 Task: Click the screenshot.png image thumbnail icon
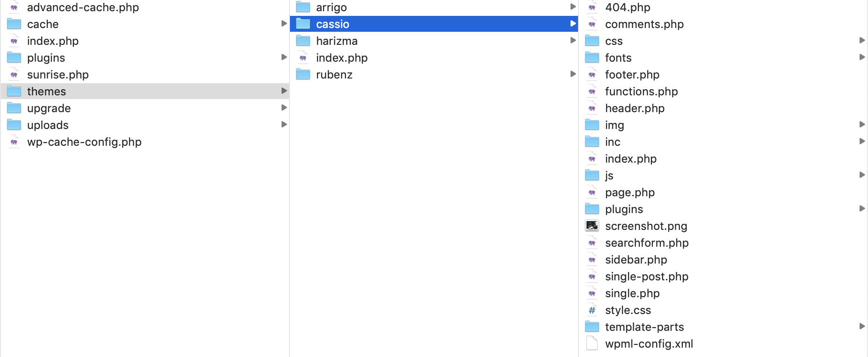592,226
